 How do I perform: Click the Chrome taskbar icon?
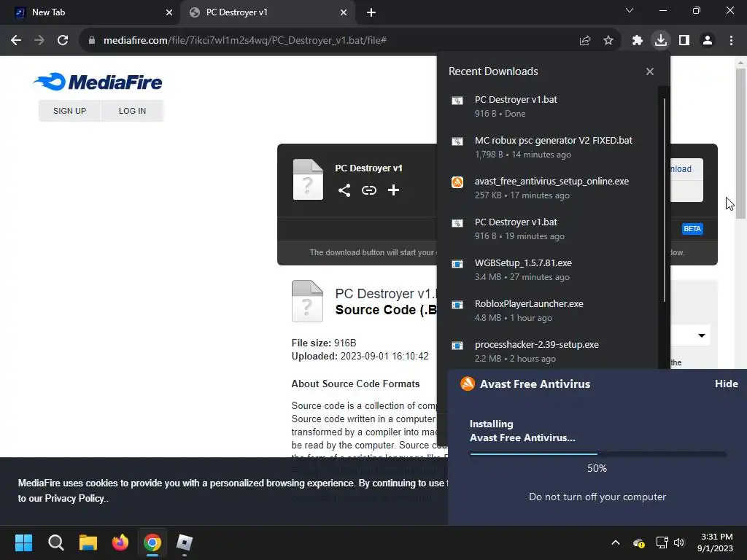152,542
